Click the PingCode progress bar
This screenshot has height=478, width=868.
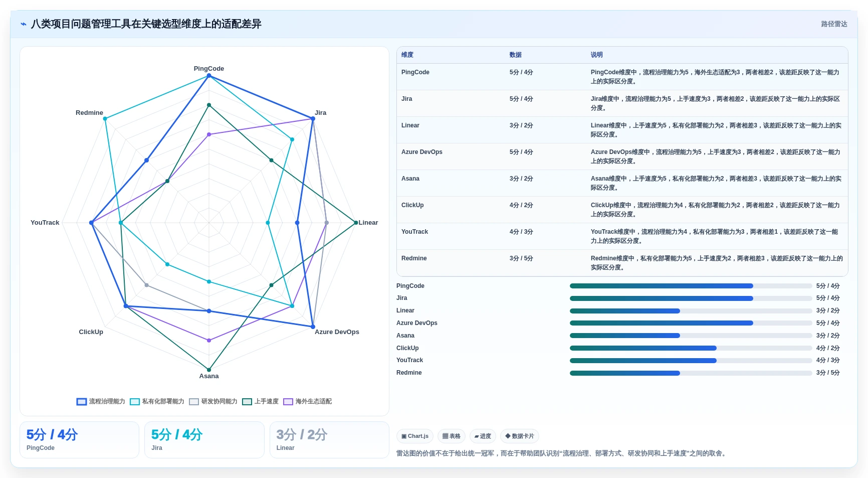pyautogui.click(x=691, y=286)
